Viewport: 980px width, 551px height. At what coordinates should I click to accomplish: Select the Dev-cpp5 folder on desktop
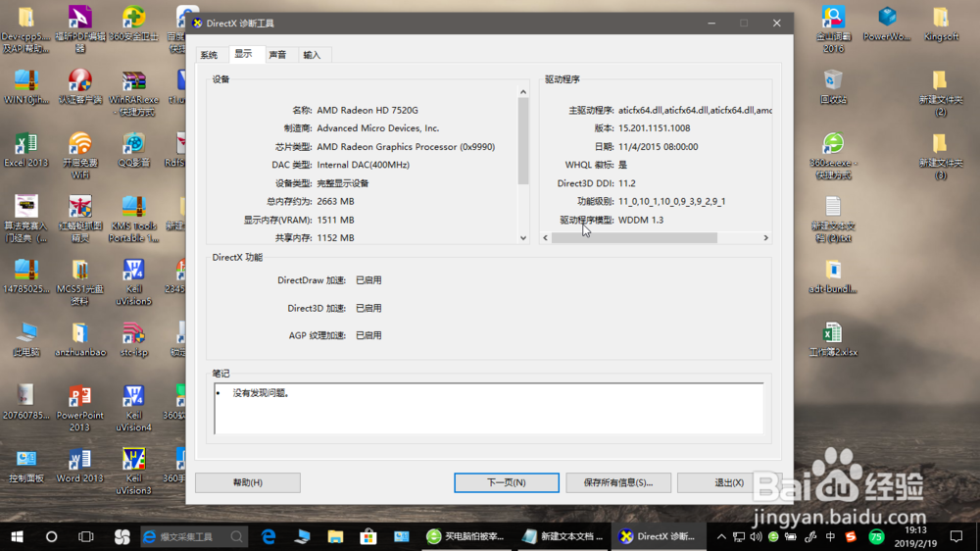click(25, 28)
